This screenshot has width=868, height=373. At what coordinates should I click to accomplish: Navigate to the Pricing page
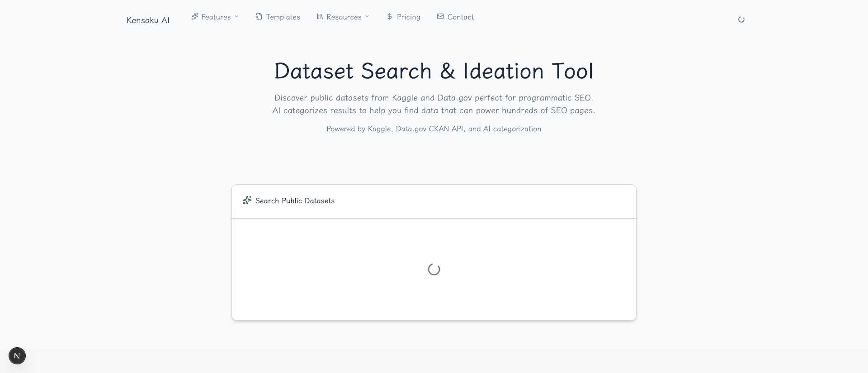click(x=408, y=17)
